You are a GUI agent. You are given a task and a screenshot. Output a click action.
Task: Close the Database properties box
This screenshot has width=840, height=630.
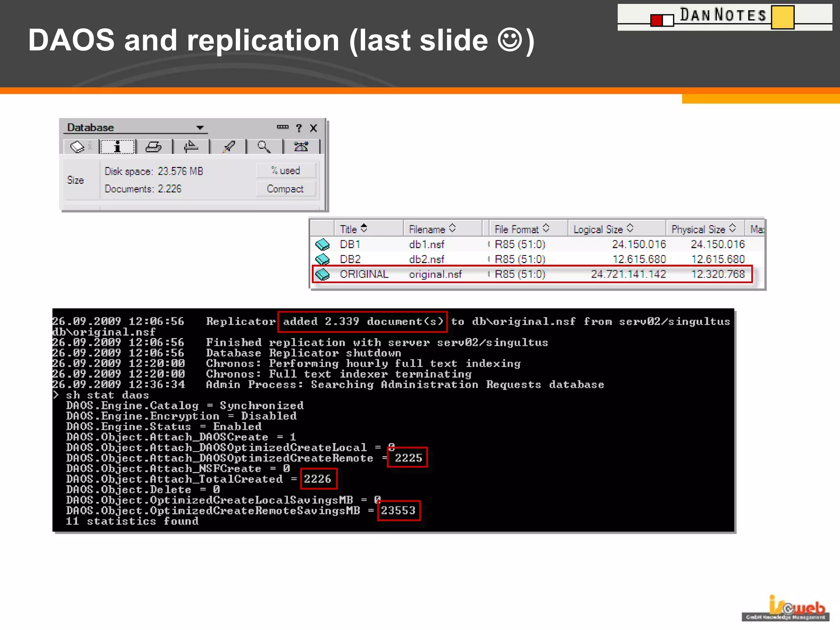pos(313,128)
